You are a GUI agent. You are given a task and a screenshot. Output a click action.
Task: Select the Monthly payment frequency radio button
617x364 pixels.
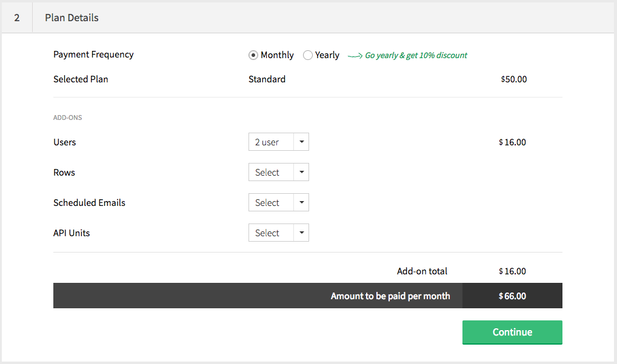253,55
